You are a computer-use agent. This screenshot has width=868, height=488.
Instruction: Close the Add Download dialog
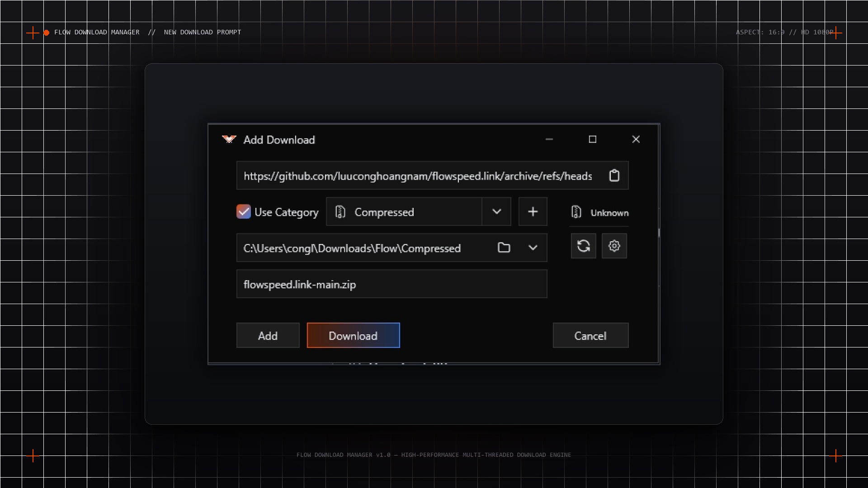(636, 139)
